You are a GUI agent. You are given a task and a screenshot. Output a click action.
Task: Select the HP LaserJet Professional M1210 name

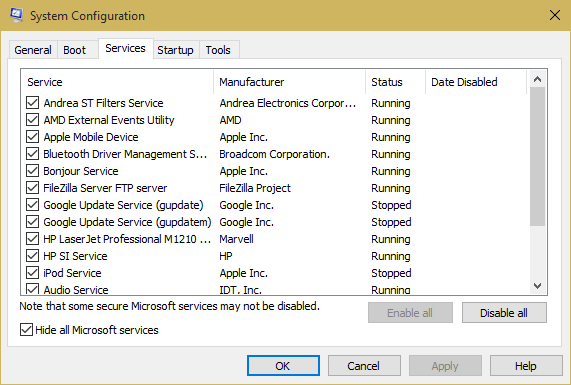[127, 239]
